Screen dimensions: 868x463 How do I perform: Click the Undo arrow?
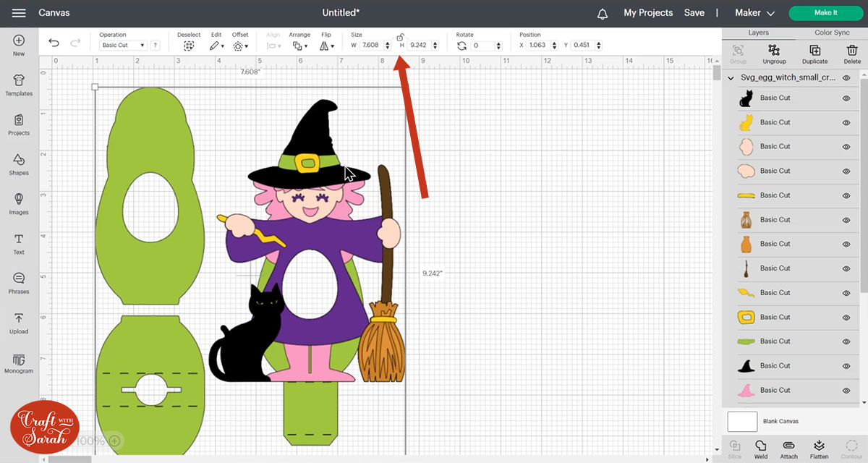coord(54,43)
